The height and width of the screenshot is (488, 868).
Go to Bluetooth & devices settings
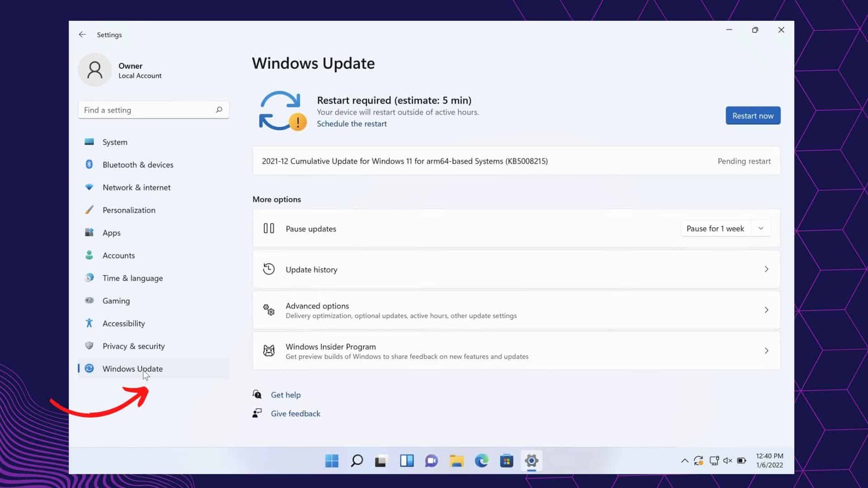[154, 165]
